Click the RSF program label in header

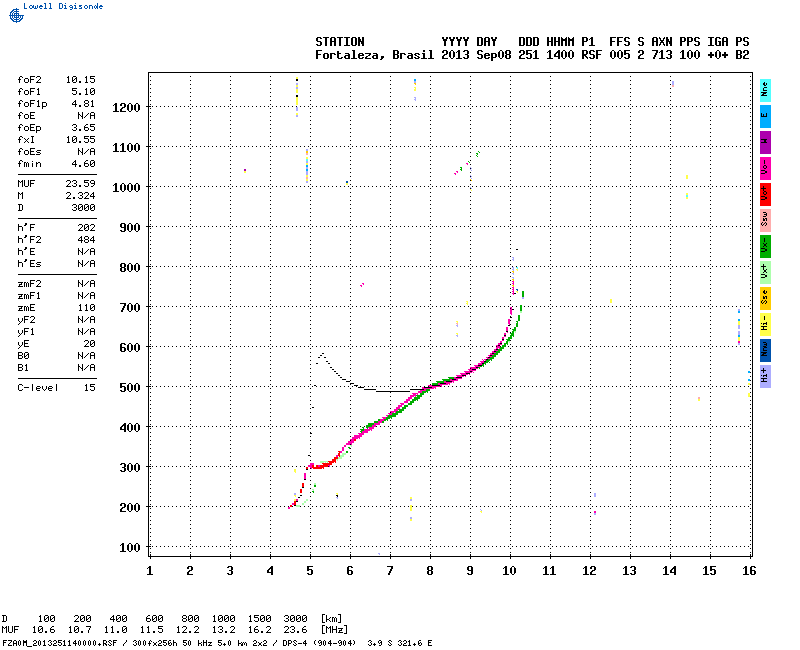pos(591,55)
